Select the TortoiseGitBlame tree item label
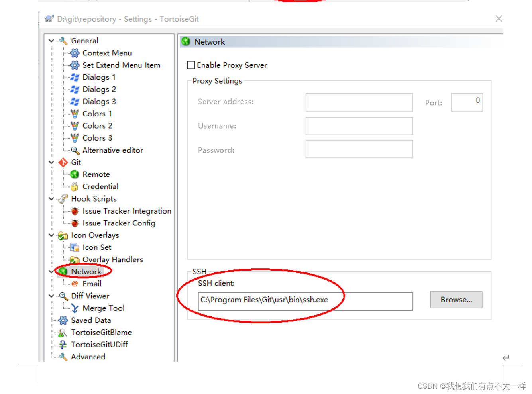Viewport: 532px width, 394px height. pyautogui.click(x=101, y=332)
